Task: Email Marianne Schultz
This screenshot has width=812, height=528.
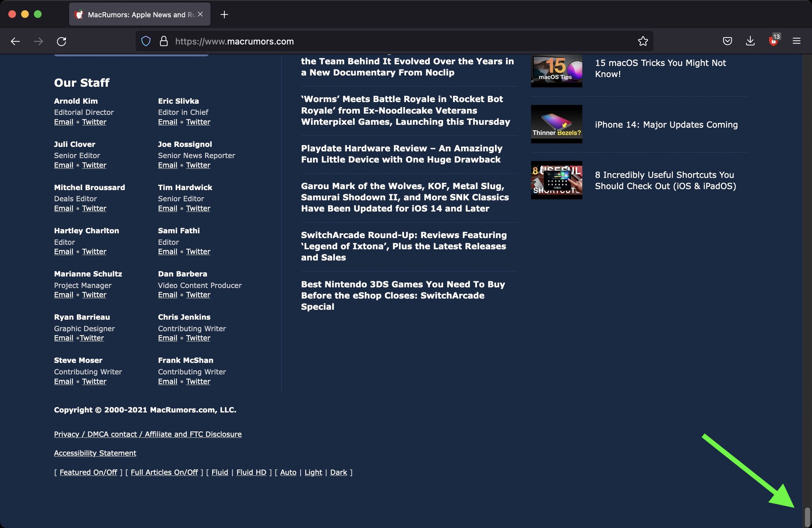Action: point(63,295)
